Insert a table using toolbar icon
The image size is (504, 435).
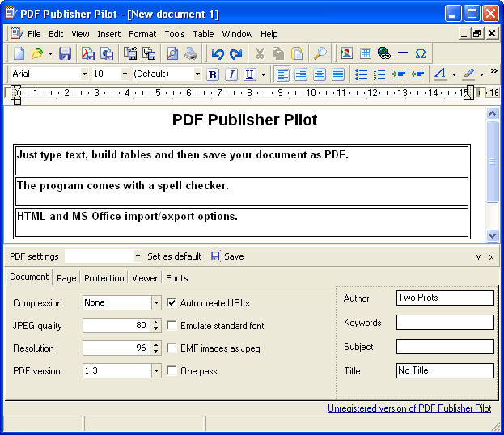coord(366,53)
